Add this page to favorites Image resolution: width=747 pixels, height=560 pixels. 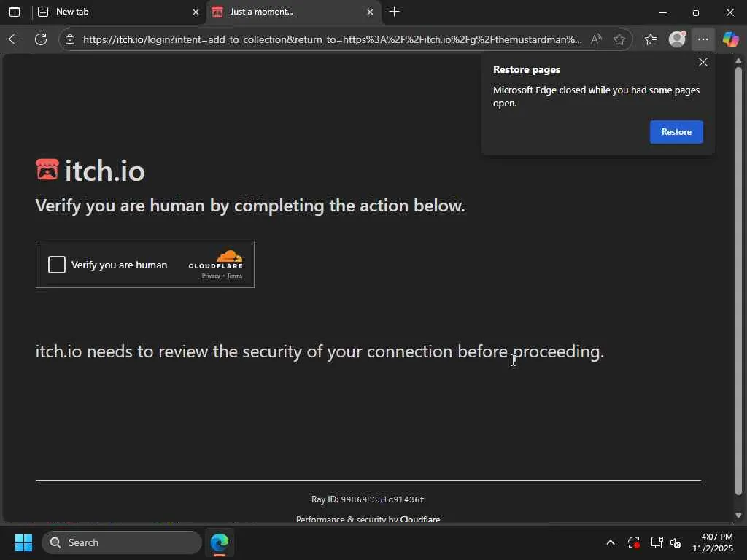pos(619,39)
